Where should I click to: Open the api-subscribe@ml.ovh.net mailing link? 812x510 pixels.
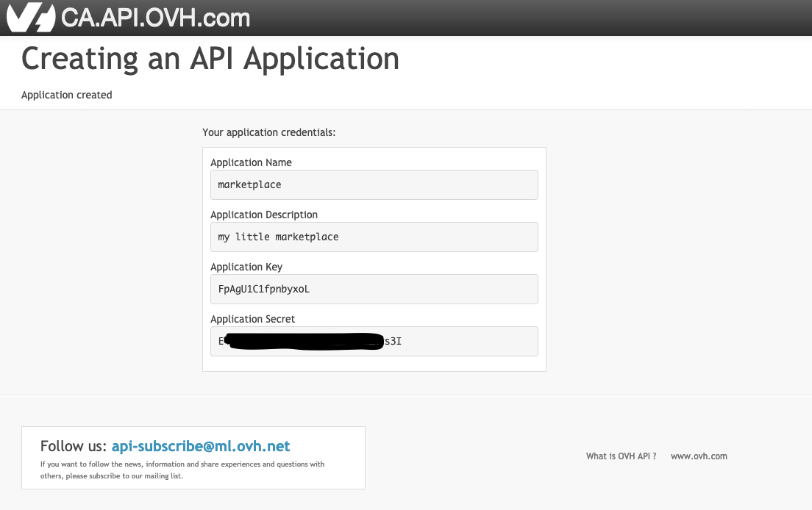[201, 446]
